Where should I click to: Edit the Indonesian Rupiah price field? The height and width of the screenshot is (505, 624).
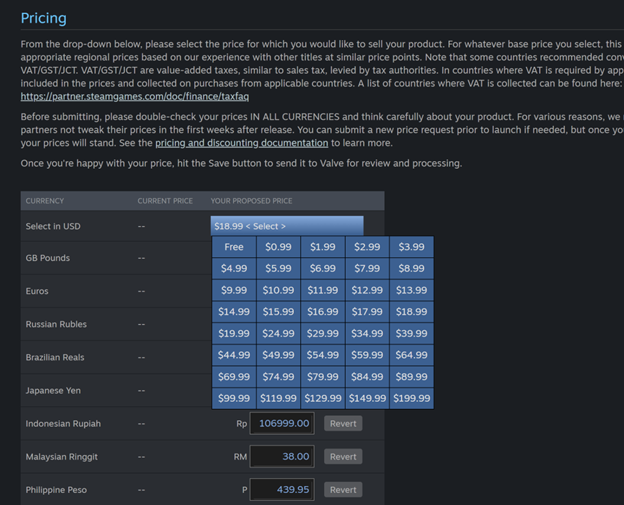282,423
